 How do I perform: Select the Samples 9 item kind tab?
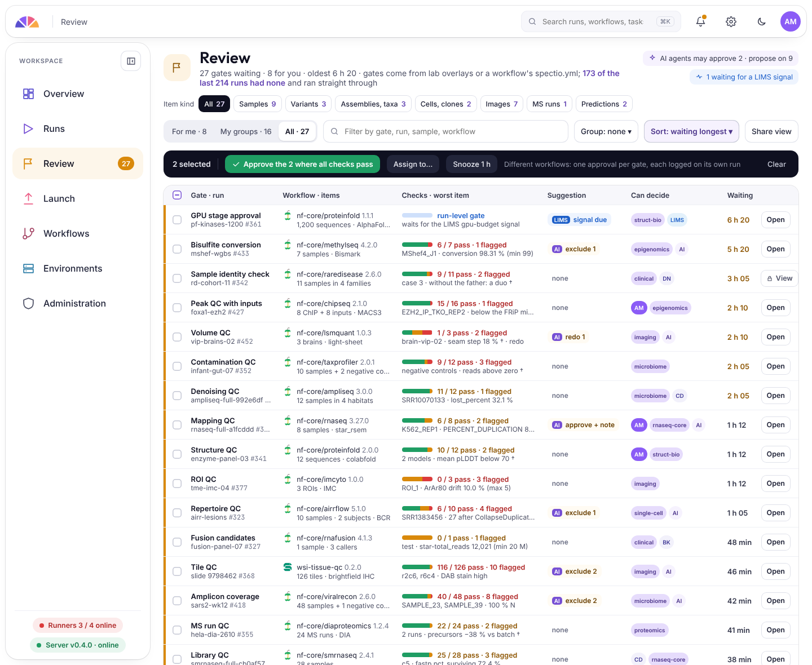click(x=257, y=104)
